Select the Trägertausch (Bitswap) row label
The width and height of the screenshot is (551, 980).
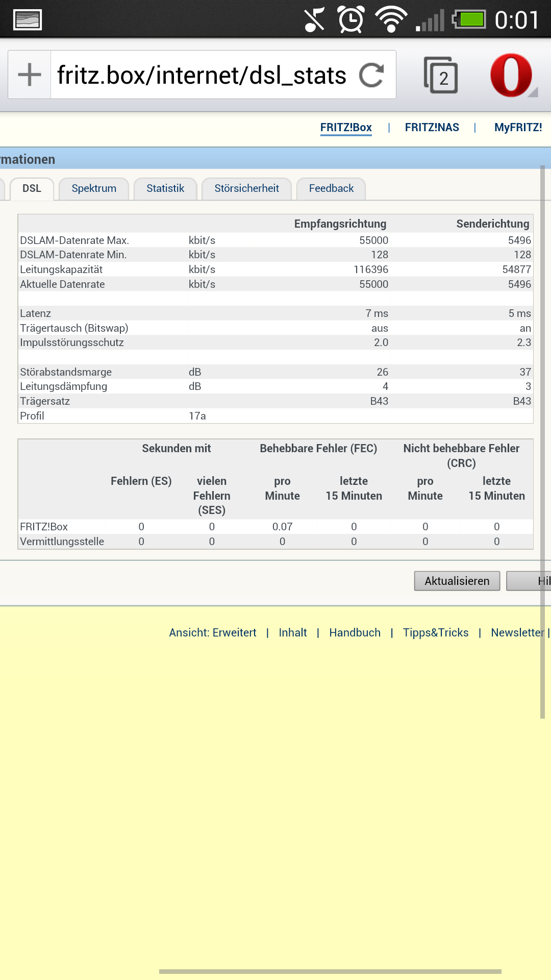point(74,328)
